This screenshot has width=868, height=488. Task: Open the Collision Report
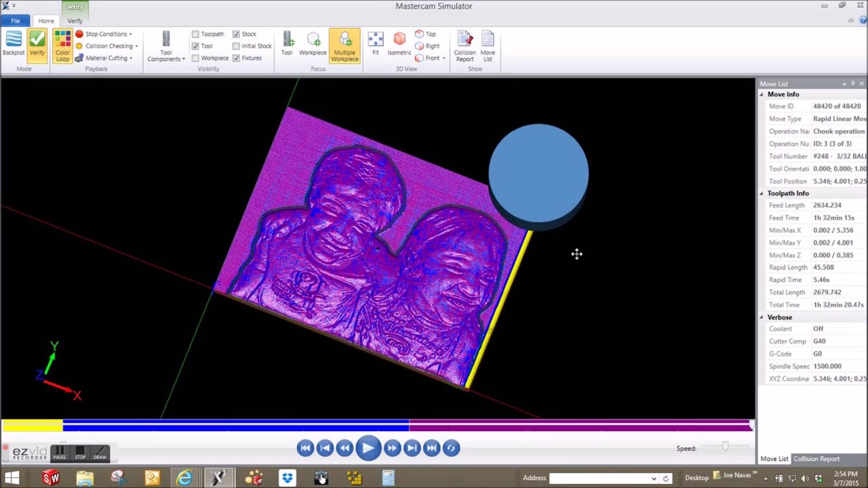pos(465,46)
